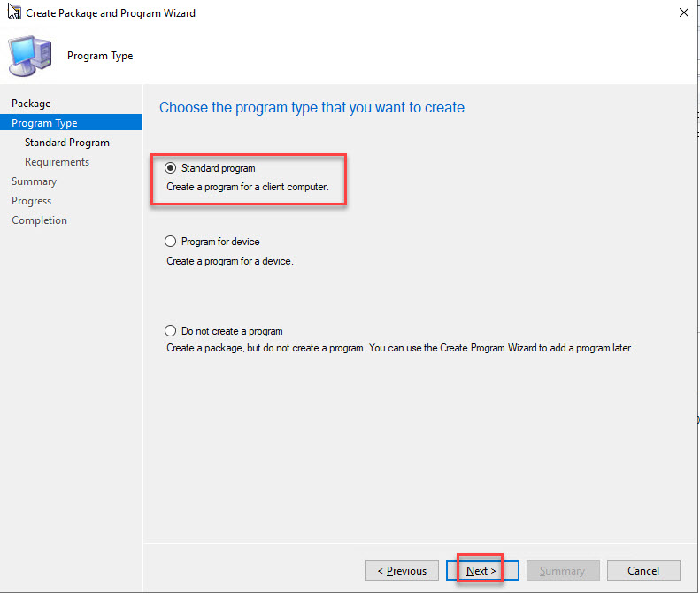Click the wizard icon in the title bar
The image size is (700, 594).
[x=14, y=13]
